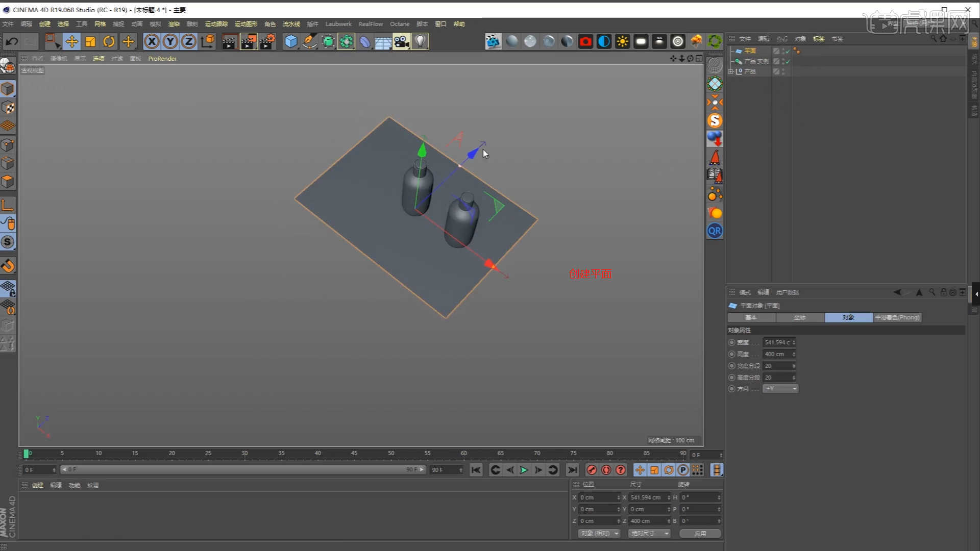Switch to Polygons mode

coord(8,182)
